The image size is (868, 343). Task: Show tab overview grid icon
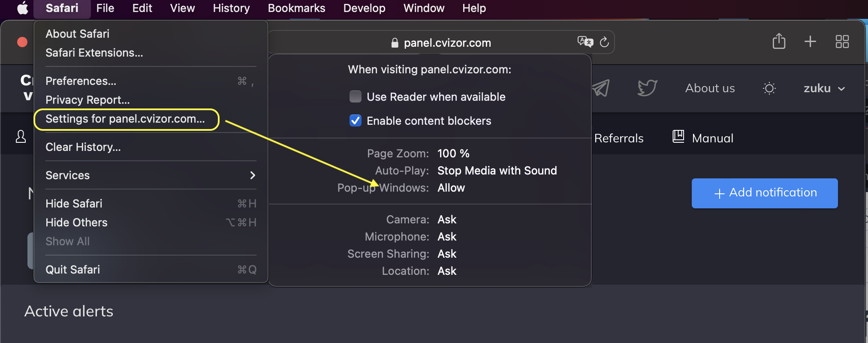(842, 42)
